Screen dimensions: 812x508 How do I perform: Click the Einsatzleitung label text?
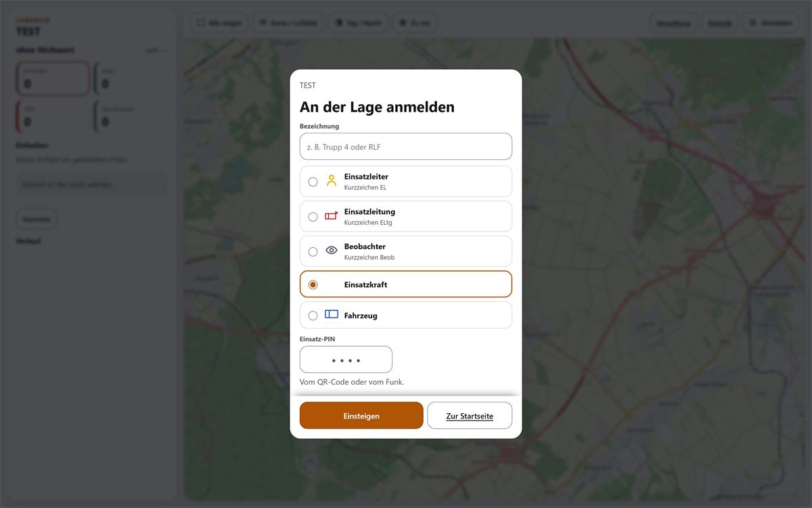[x=369, y=212]
